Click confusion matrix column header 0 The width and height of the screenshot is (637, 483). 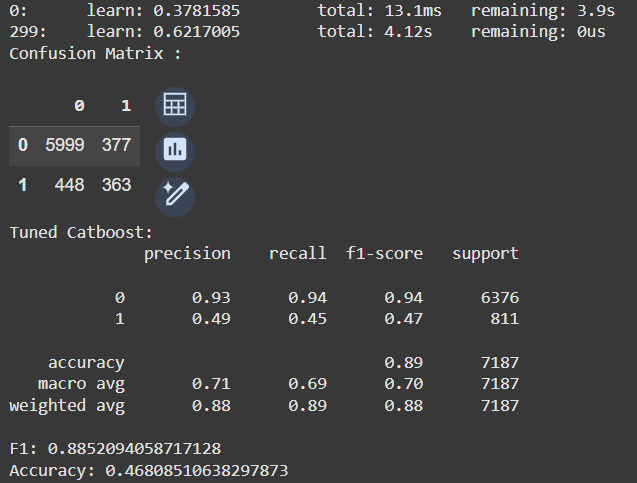point(79,106)
